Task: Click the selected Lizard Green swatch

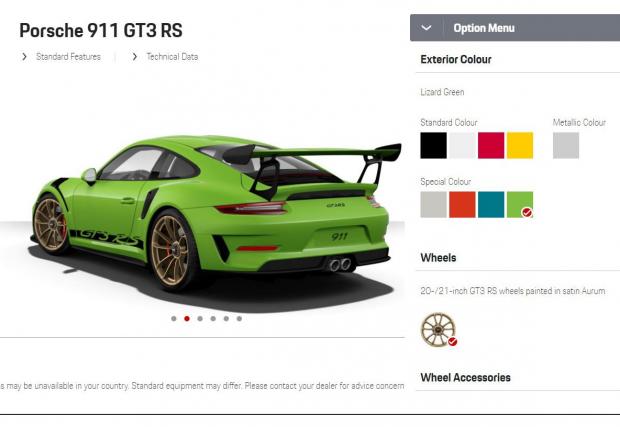Action: (520, 205)
